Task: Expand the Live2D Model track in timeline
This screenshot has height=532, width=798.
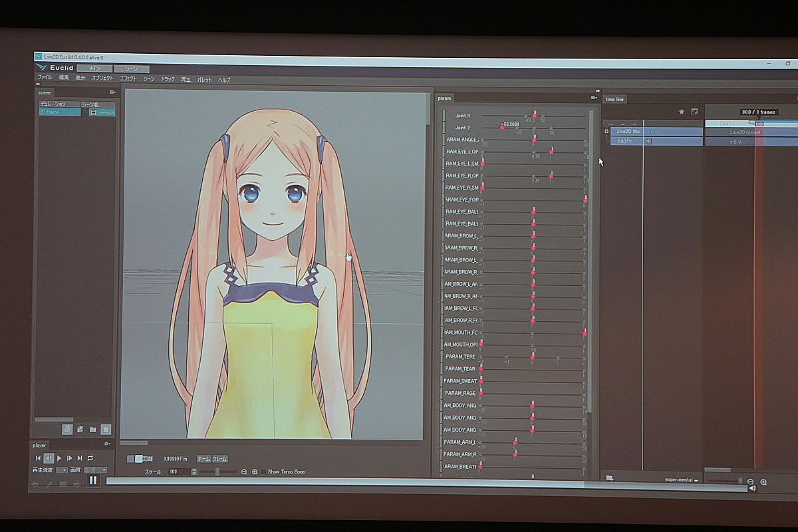Action: coord(606,132)
